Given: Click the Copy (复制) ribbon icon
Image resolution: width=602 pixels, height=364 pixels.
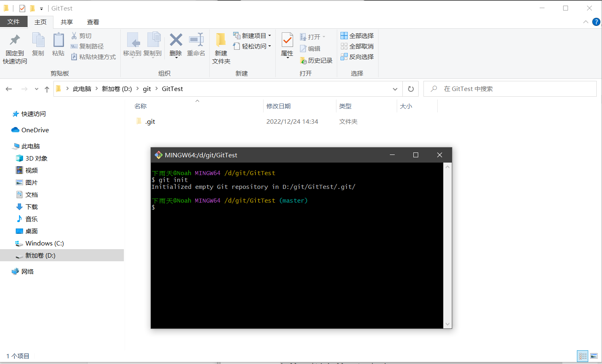Looking at the screenshot, I should 38,45.
